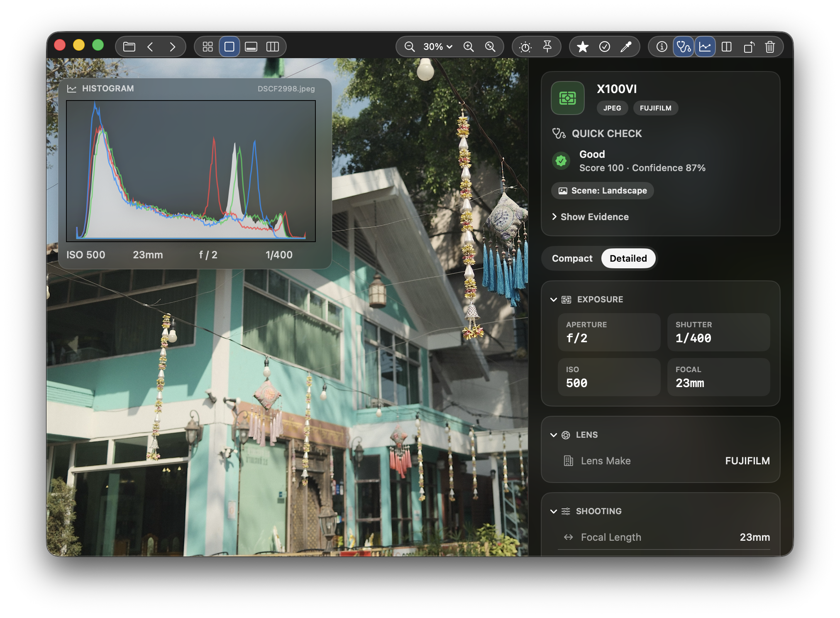Expand the Show Evidence section
840x618 pixels.
tap(590, 216)
